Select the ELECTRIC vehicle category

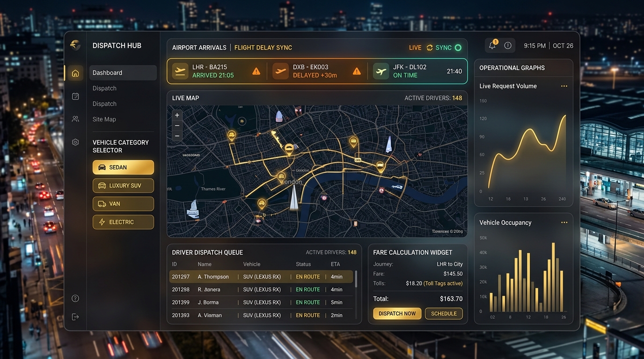click(x=123, y=222)
